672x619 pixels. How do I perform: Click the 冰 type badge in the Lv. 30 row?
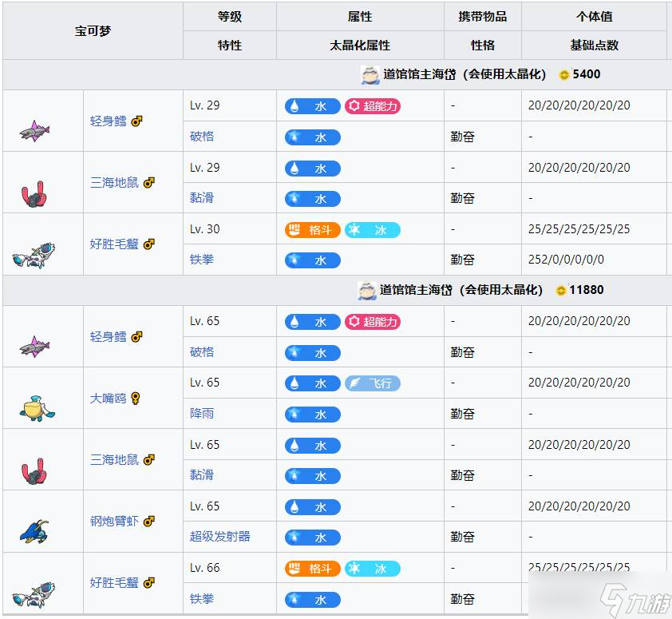point(373,230)
